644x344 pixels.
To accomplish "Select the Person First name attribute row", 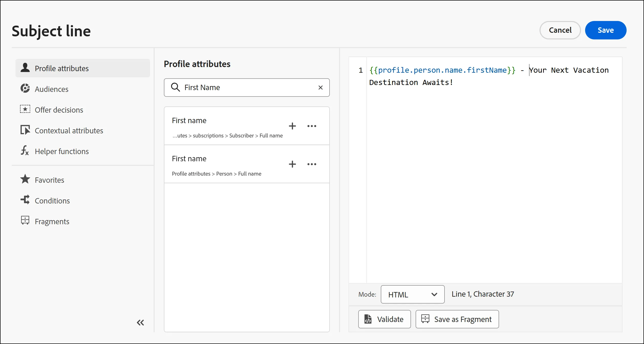I will (x=247, y=164).
